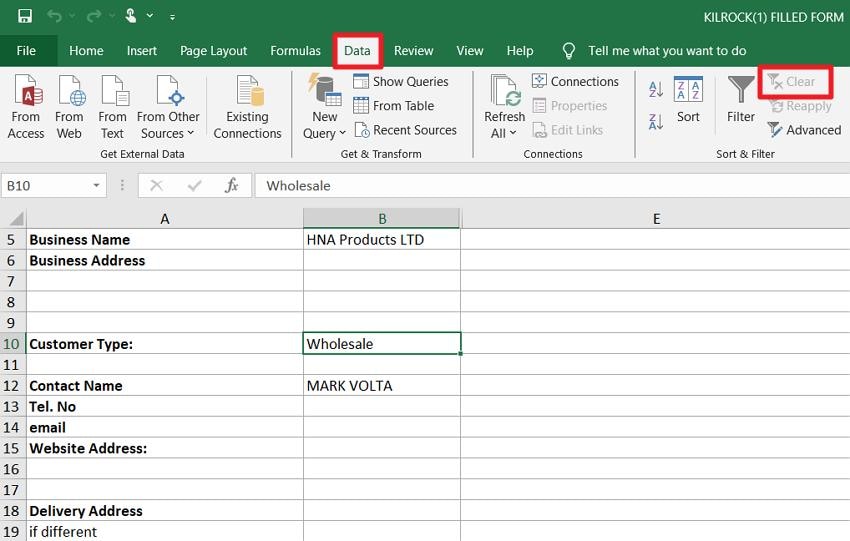Select the Contact Name cell
The image size is (850, 541).
(165, 385)
